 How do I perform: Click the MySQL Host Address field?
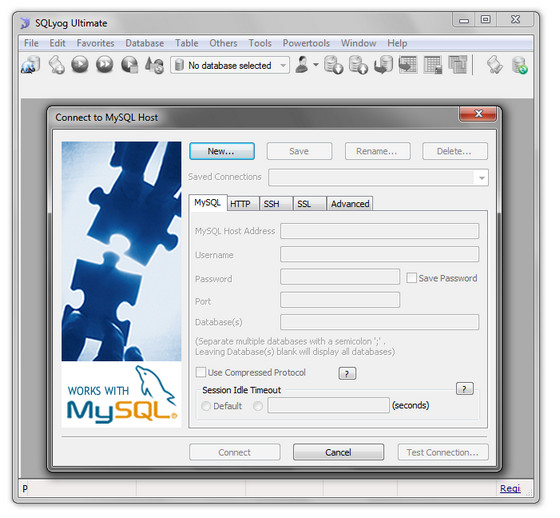[x=379, y=231]
